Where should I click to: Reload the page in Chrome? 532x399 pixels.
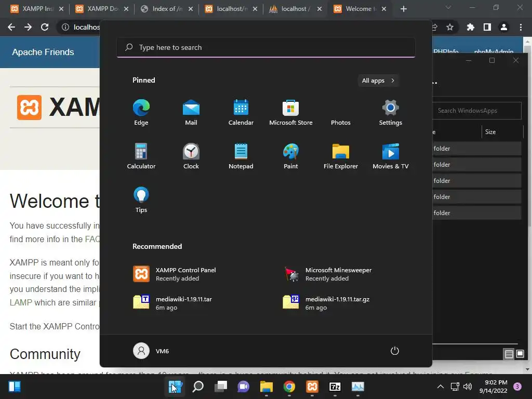click(45, 27)
